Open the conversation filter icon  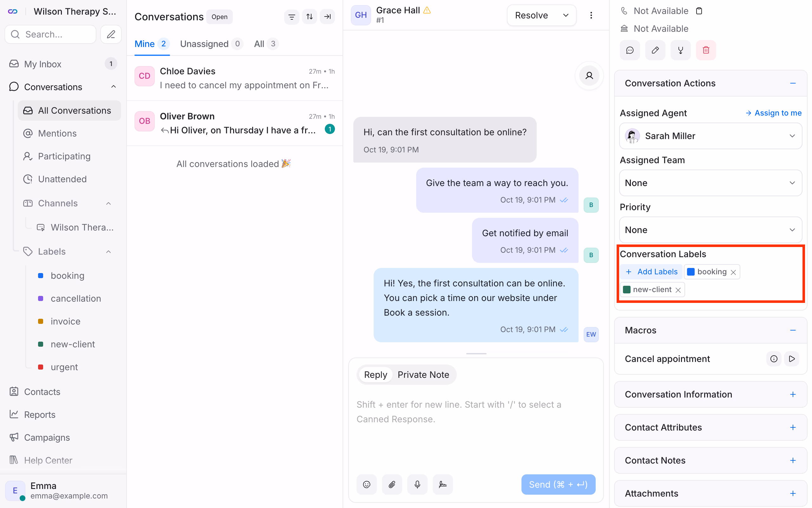pos(291,17)
